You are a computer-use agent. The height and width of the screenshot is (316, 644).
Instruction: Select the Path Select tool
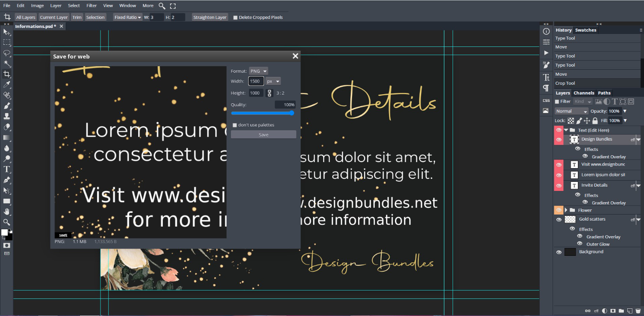click(7, 190)
